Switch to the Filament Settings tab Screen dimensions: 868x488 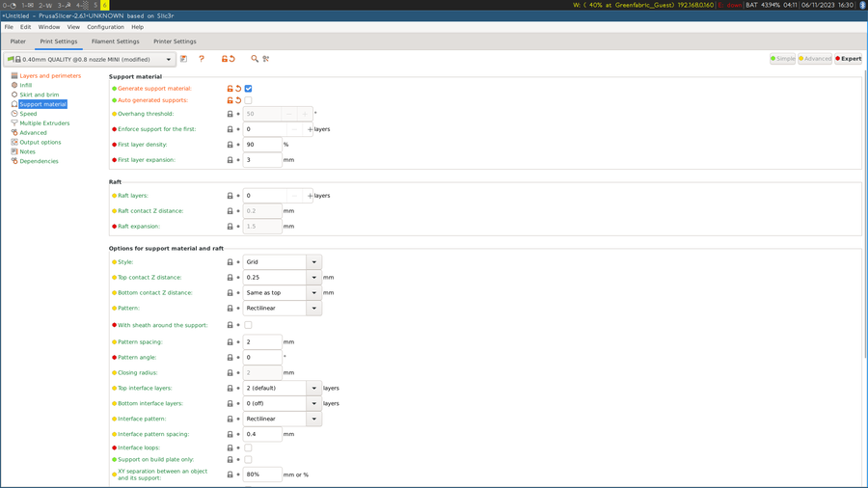click(x=115, y=41)
